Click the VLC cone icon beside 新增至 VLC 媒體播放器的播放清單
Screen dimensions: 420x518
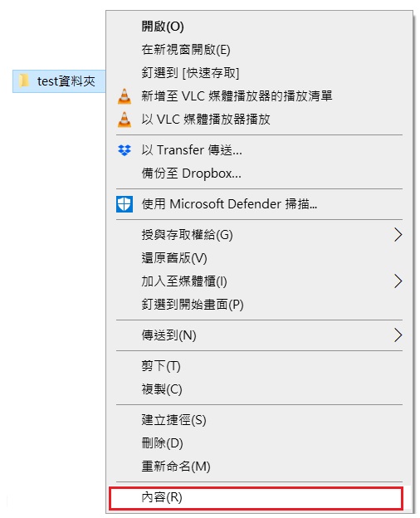click(125, 96)
